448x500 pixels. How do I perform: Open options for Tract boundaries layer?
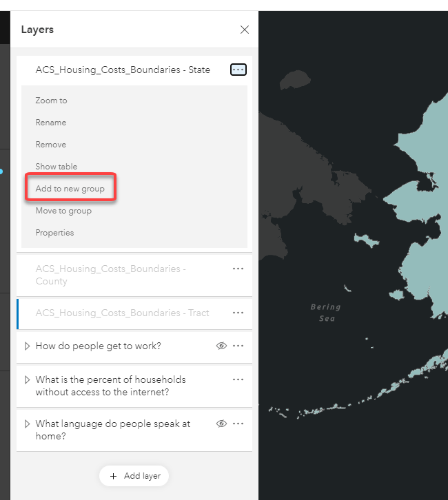238,313
